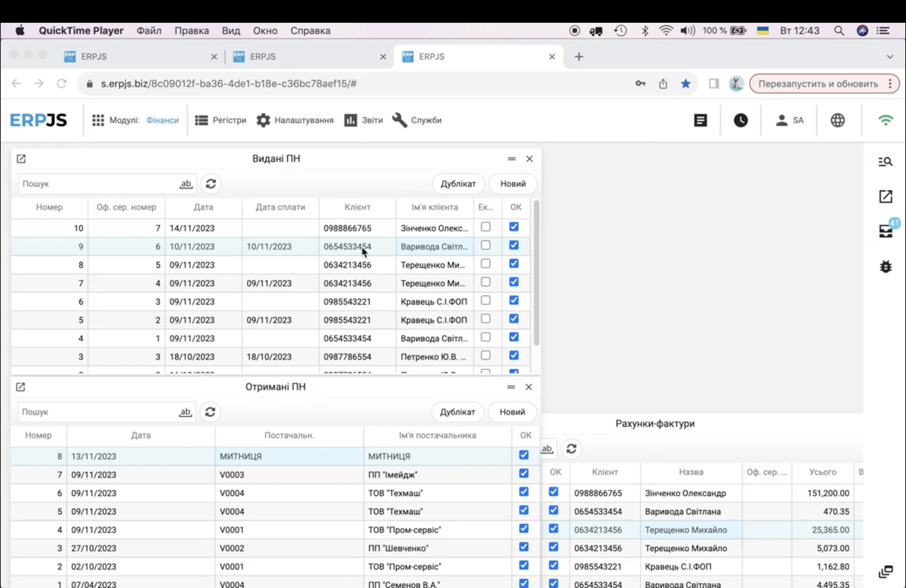The image size is (906, 588).
Task: Click the ERPJS logo
Action: 39,120
